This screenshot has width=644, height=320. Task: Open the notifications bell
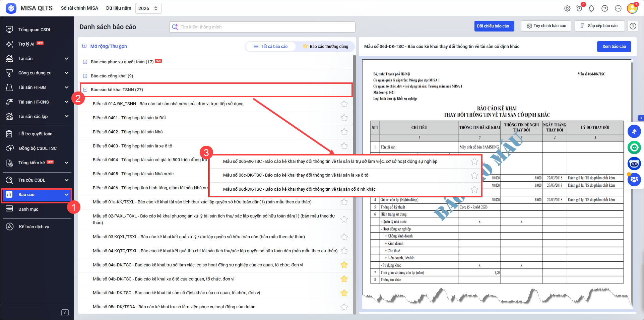[591, 8]
